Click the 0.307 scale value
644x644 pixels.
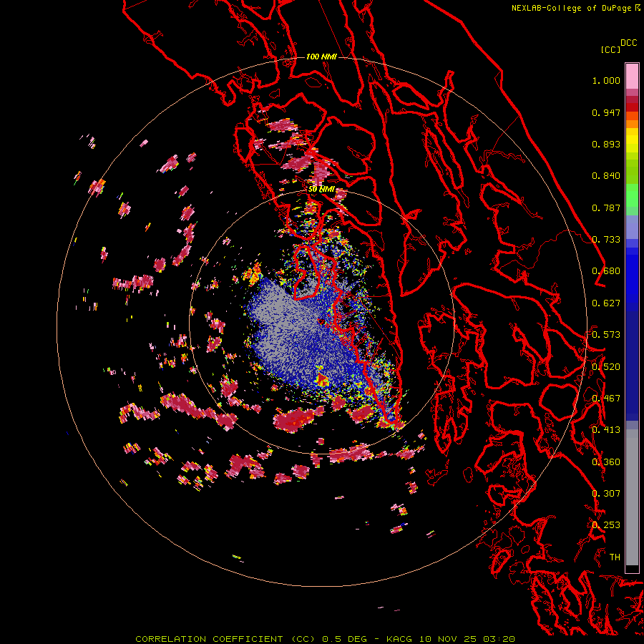click(x=606, y=494)
